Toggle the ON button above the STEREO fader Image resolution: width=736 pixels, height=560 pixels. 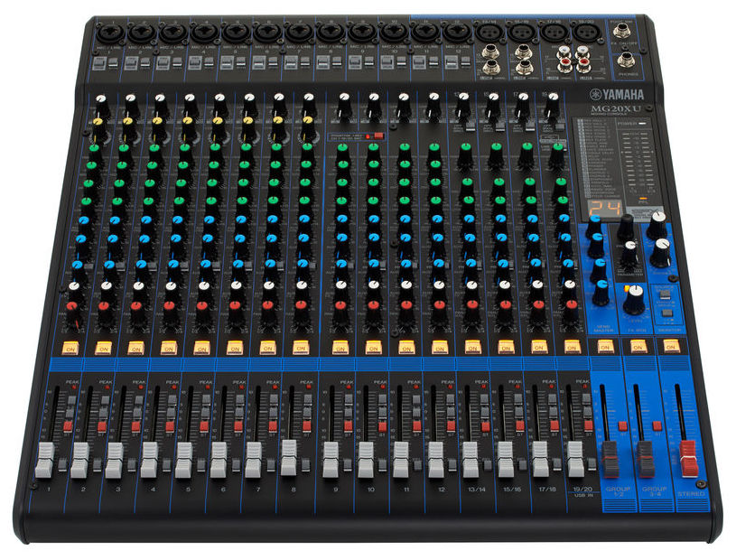coord(671,346)
